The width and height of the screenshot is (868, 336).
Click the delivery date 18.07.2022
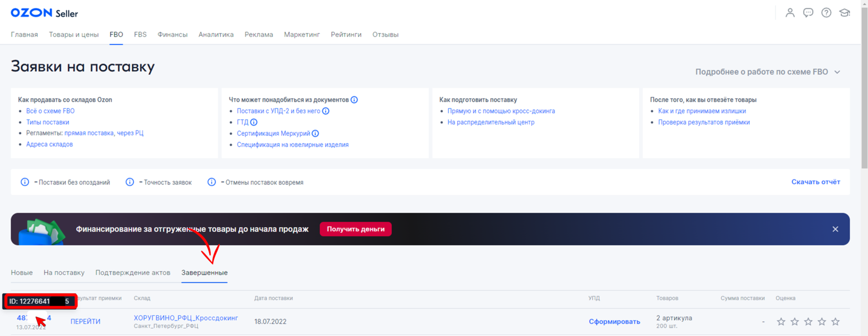click(270, 322)
